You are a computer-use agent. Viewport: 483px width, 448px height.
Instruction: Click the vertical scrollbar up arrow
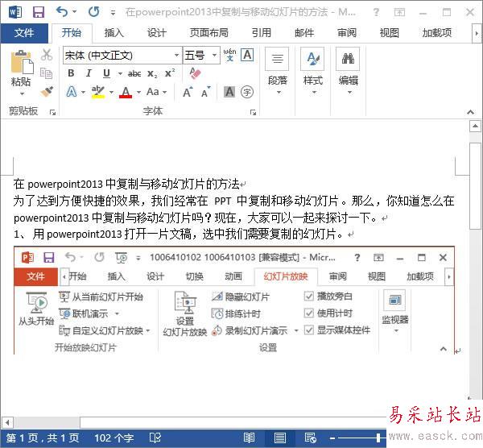(x=475, y=126)
